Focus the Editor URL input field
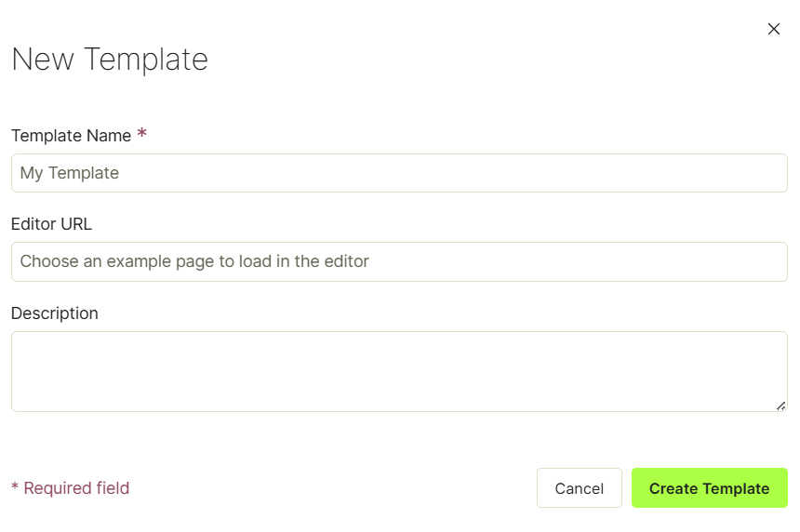This screenshot has width=800, height=532. [399, 261]
